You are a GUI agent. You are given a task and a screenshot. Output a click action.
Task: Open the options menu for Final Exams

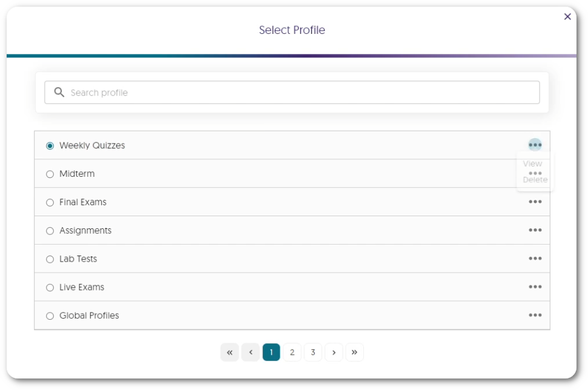pos(535,202)
